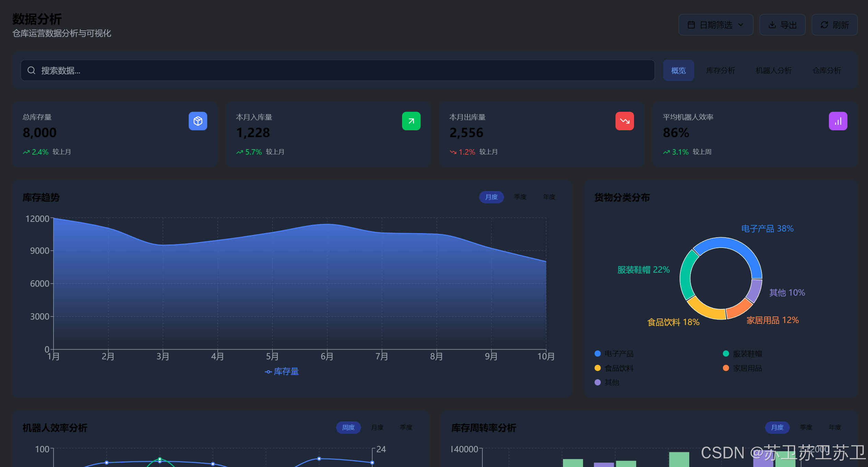Screen dimensions: 868x467
Task: Click the red trending-down icon on 本月出库量 card
Action: [x=624, y=121]
